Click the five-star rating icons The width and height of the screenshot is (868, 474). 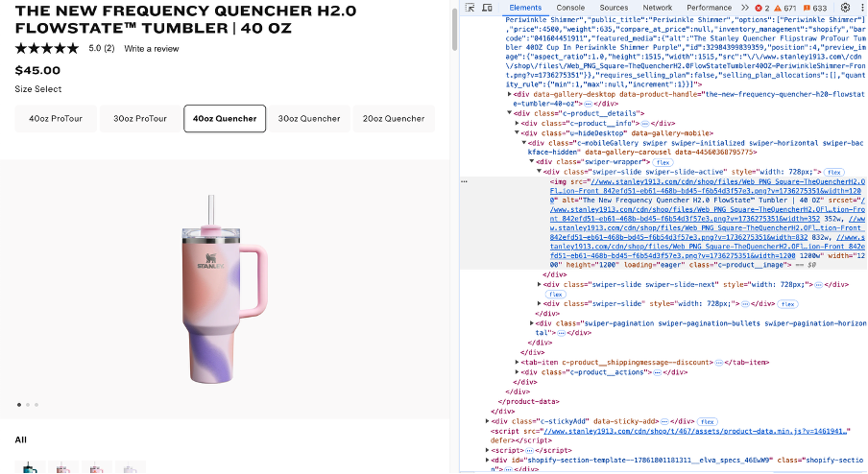click(x=47, y=49)
